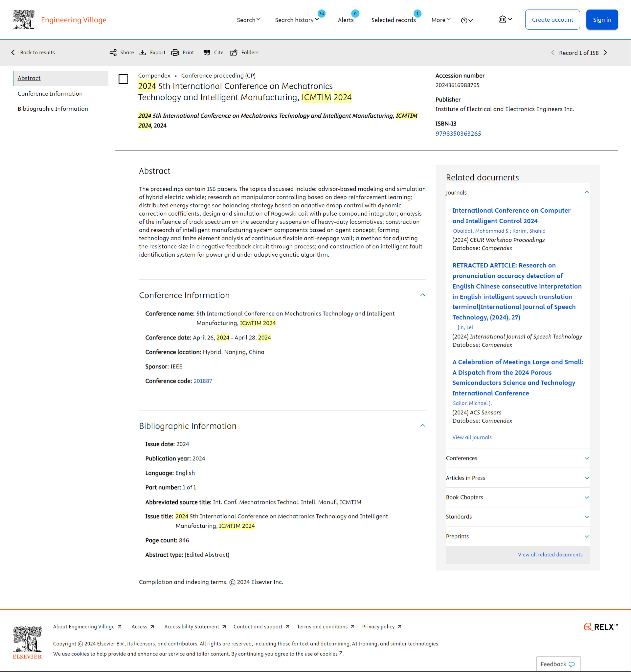
Task: Open Terms and conditions footer link
Action: [x=326, y=627]
